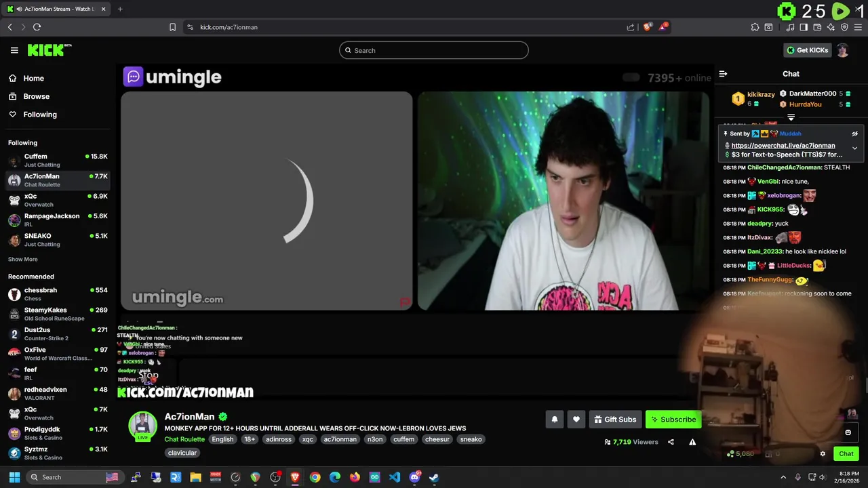Click the Chat Roulette category link
The width and height of the screenshot is (868, 488).
[x=184, y=439]
